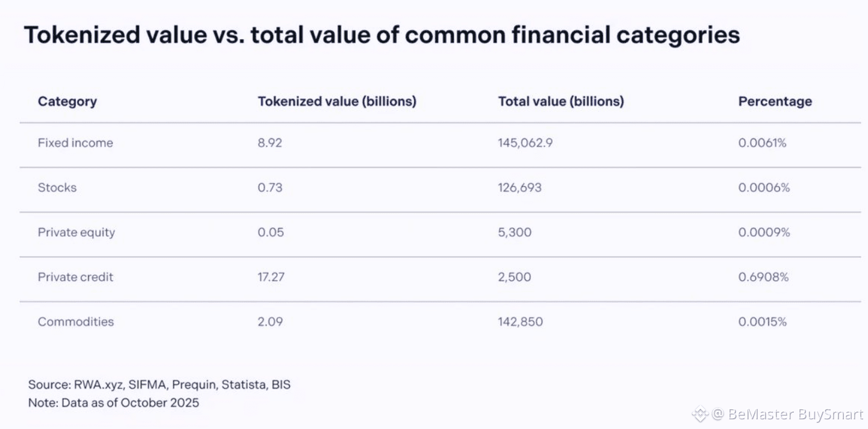This screenshot has height=429, width=868.
Task: Select the Tokenized value (billions) header
Action: [x=337, y=101]
